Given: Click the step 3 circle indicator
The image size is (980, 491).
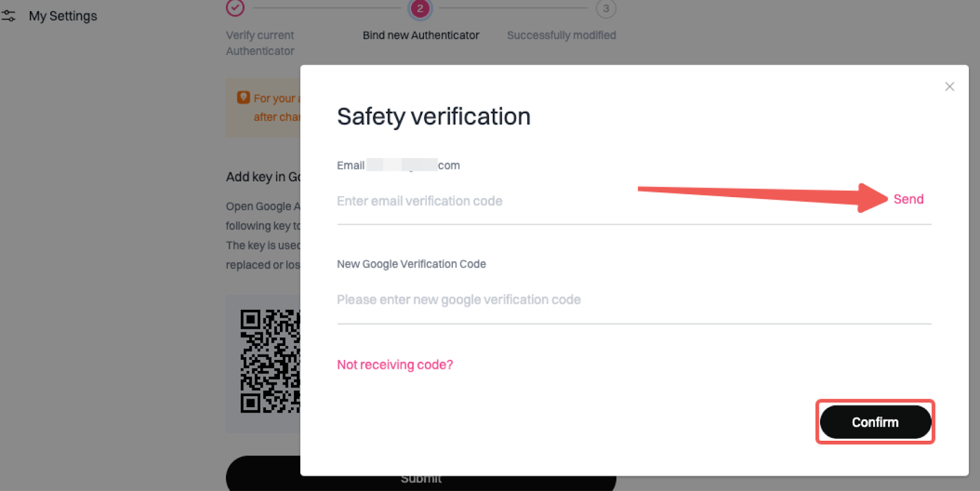Looking at the screenshot, I should tap(606, 9).
